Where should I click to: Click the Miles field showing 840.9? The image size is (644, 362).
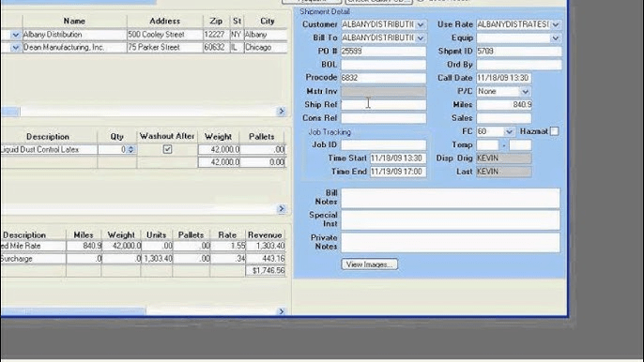(503, 105)
